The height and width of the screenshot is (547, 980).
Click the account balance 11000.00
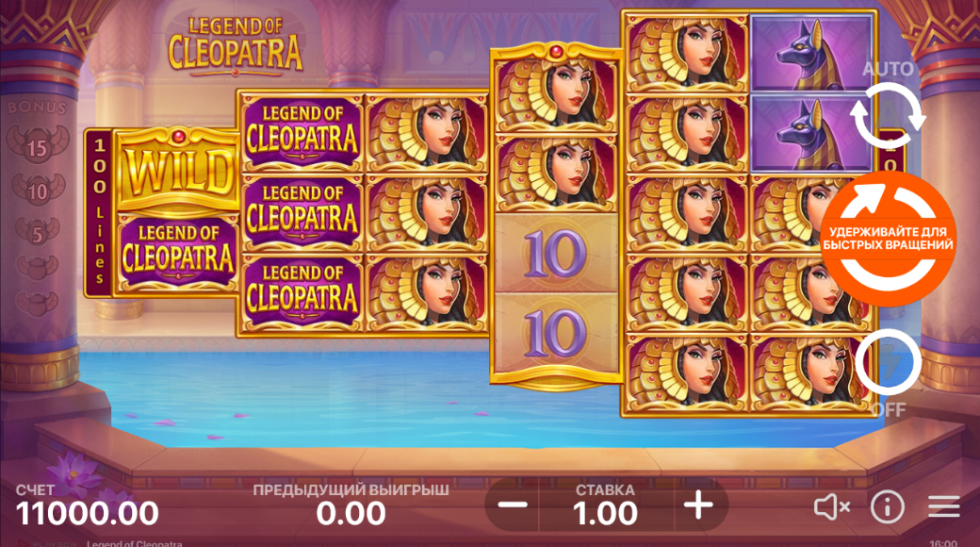87,514
